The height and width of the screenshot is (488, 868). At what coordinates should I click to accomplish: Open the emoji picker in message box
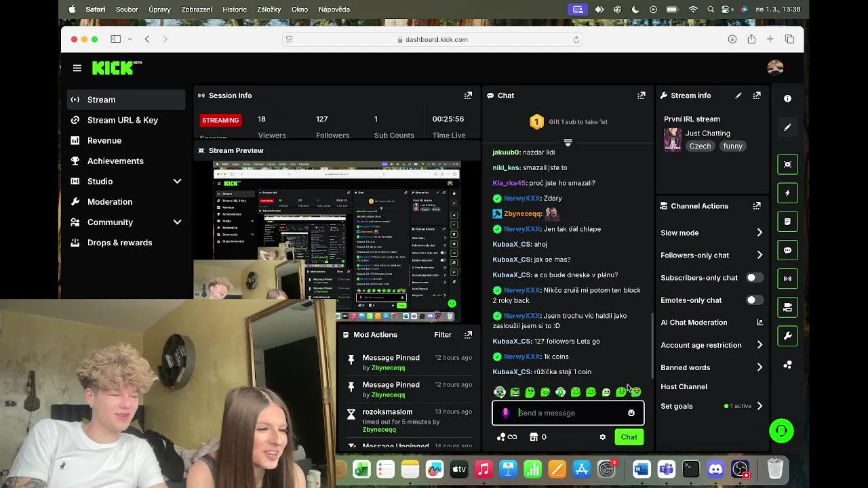point(631,413)
